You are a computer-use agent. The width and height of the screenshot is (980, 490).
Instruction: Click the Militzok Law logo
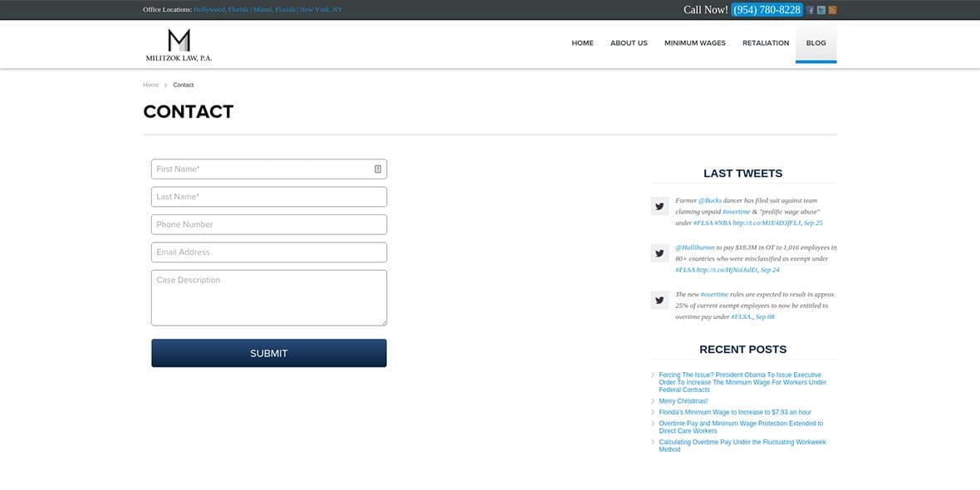pos(179,45)
